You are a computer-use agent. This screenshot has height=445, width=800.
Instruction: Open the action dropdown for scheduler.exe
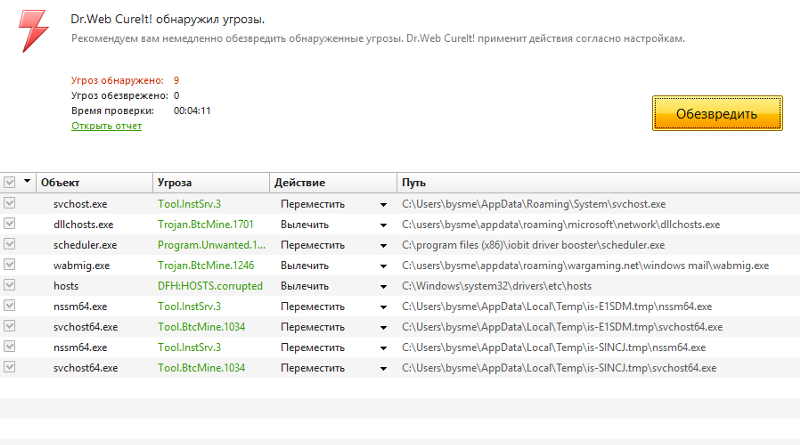(x=383, y=245)
